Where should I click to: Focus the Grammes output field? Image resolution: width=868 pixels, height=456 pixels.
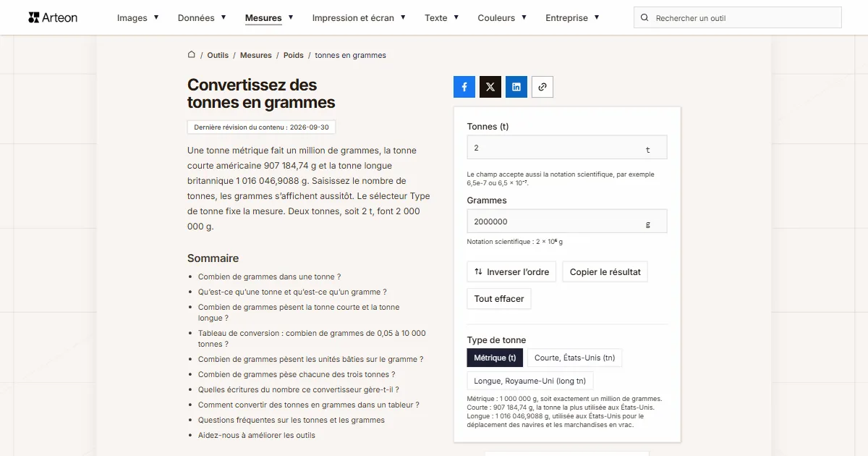[x=567, y=221]
